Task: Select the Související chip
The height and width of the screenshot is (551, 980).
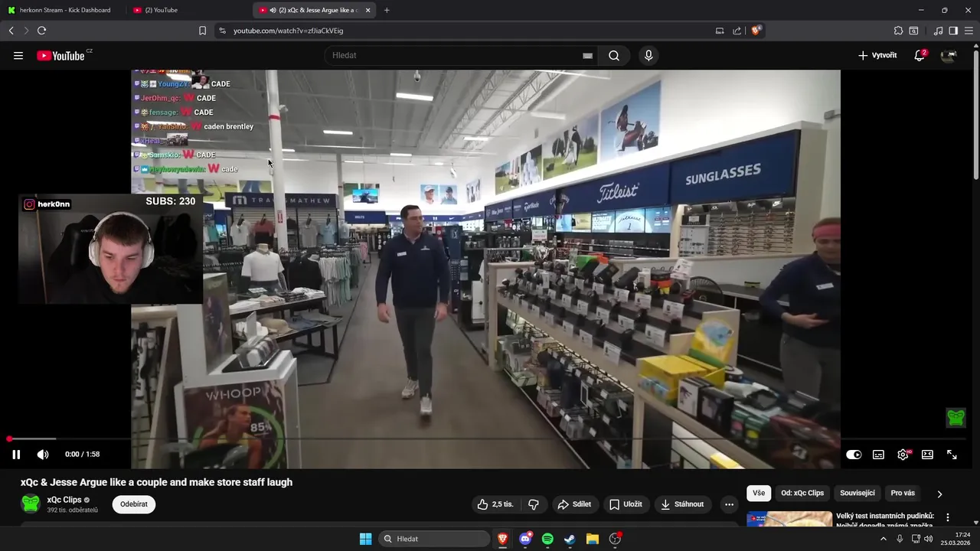Action: [x=857, y=494]
